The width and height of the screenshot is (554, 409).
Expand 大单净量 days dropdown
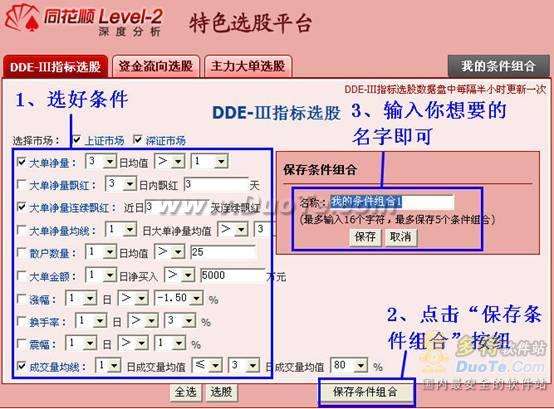pyautogui.click(x=101, y=161)
